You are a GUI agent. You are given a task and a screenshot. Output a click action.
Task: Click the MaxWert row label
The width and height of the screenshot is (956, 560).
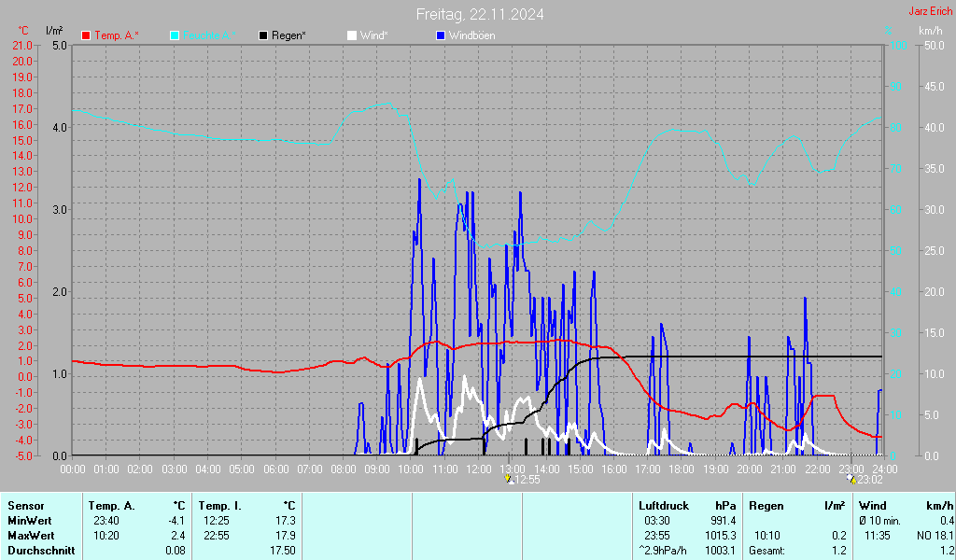pyautogui.click(x=31, y=536)
